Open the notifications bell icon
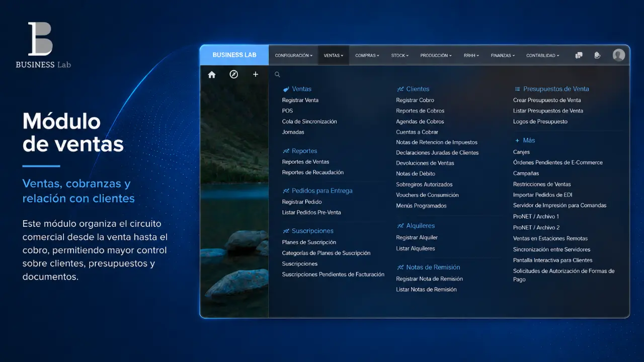Screen dimensions: 644x362 pyautogui.click(x=597, y=55)
